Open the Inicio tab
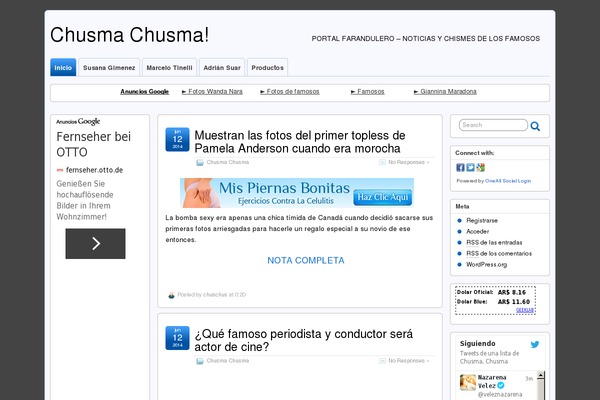 click(x=63, y=68)
